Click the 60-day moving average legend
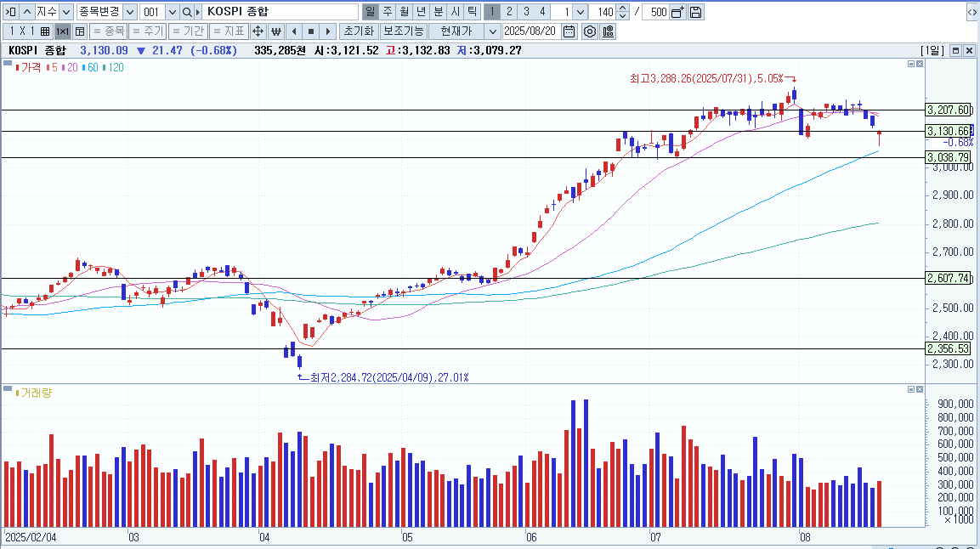 89,67
